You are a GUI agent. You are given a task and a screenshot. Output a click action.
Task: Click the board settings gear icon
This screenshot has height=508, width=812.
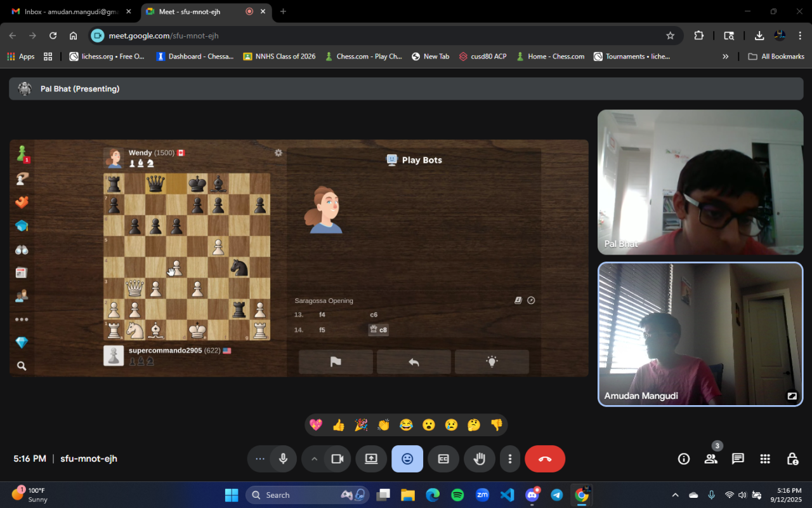tap(278, 153)
